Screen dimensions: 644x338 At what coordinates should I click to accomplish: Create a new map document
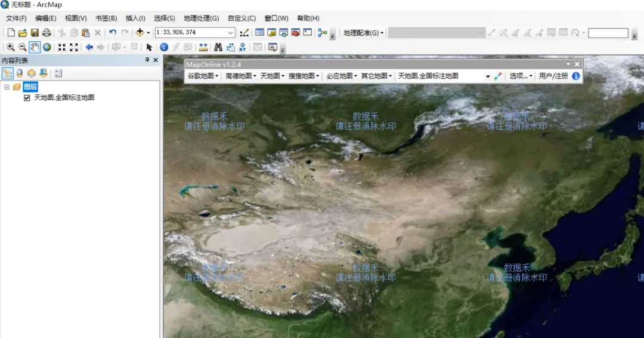click(x=11, y=32)
